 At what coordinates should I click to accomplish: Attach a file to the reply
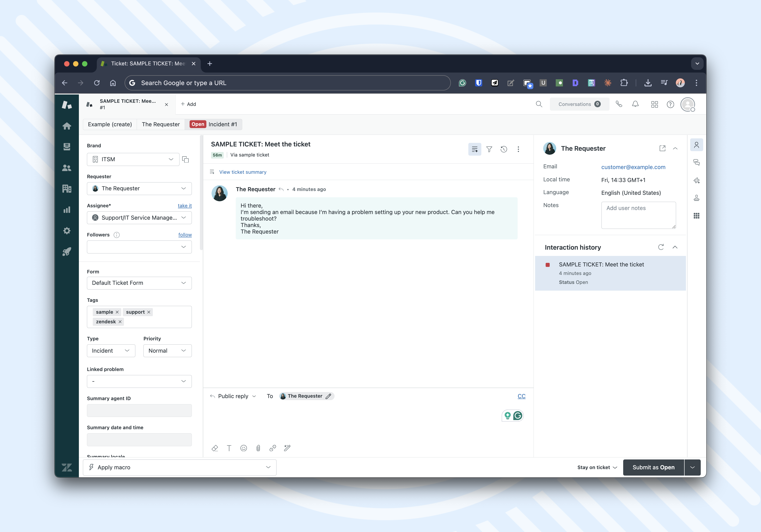click(x=258, y=448)
